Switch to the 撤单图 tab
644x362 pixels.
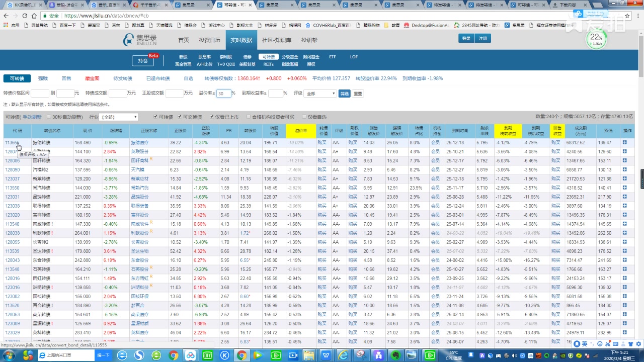pos(92,78)
